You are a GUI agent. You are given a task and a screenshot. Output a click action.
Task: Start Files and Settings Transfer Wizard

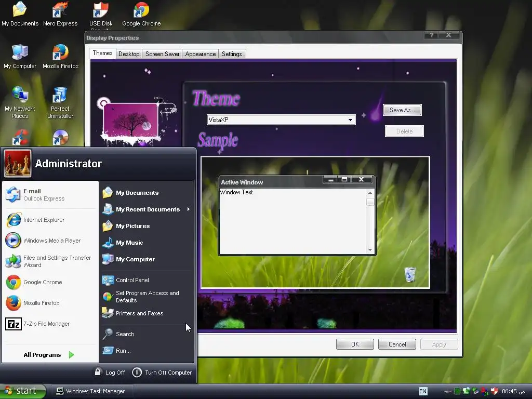click(50, 261)
